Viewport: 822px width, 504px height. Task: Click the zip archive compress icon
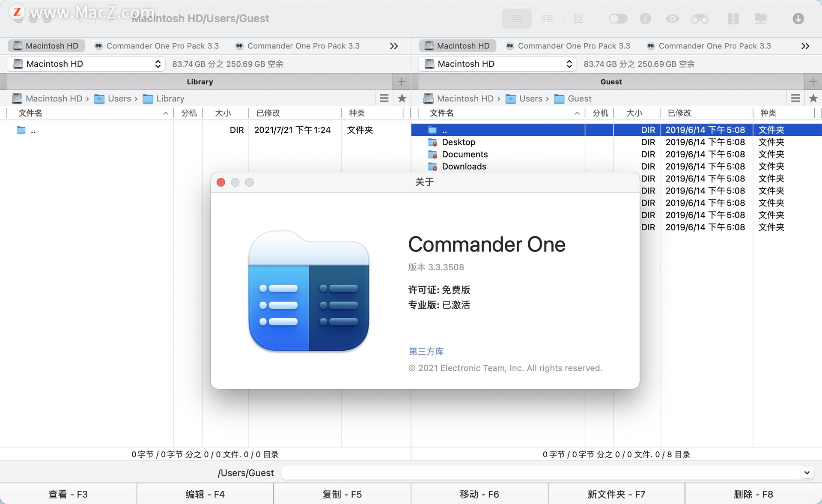733,18
